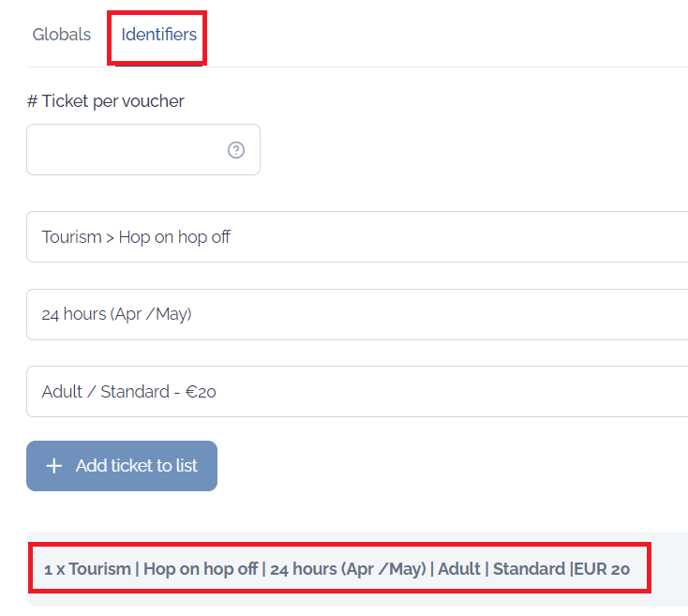
Task: Click the question mark help icon
Action: [236, 150]
